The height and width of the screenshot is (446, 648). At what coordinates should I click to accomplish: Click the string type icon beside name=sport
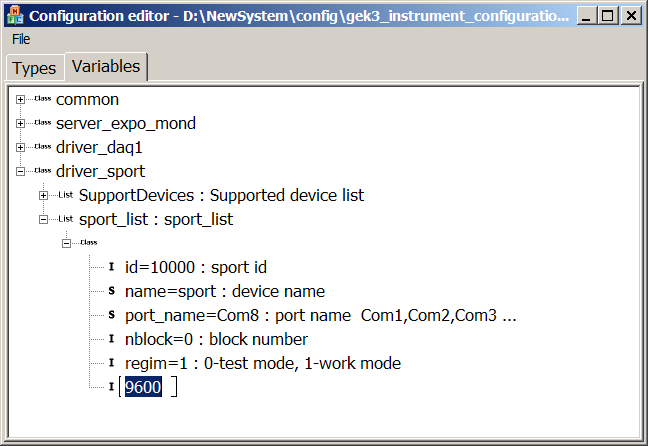point(112,291)
